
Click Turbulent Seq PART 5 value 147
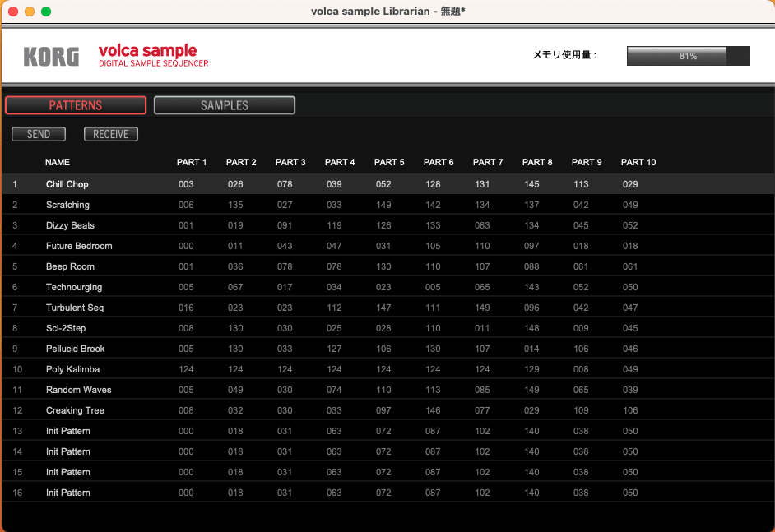click(x=383, y=308)
